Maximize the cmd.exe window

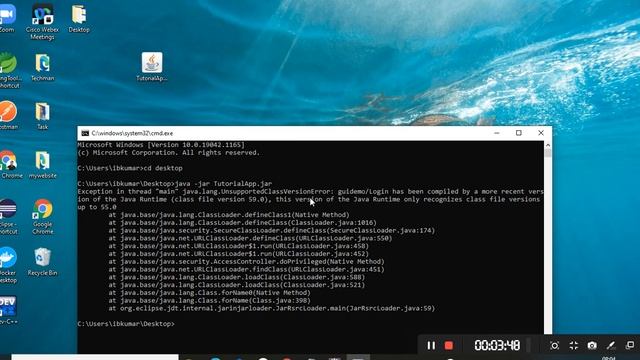tap(519, 133)
